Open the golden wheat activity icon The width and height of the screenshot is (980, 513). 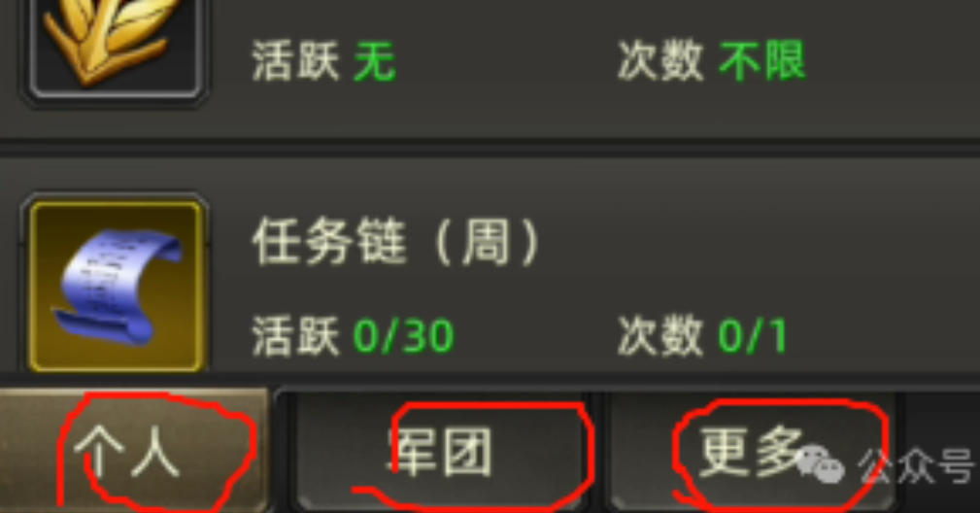click(117, 49)
